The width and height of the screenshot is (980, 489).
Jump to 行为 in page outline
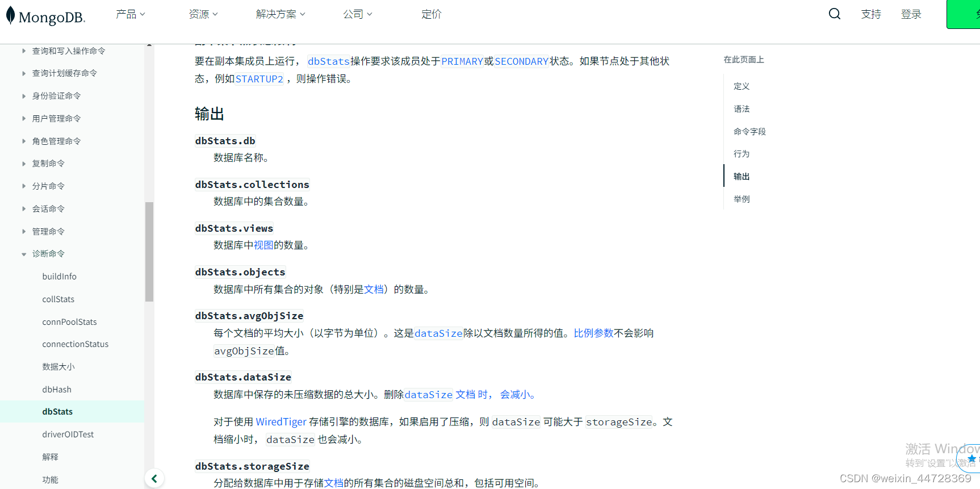coord(742,154)
